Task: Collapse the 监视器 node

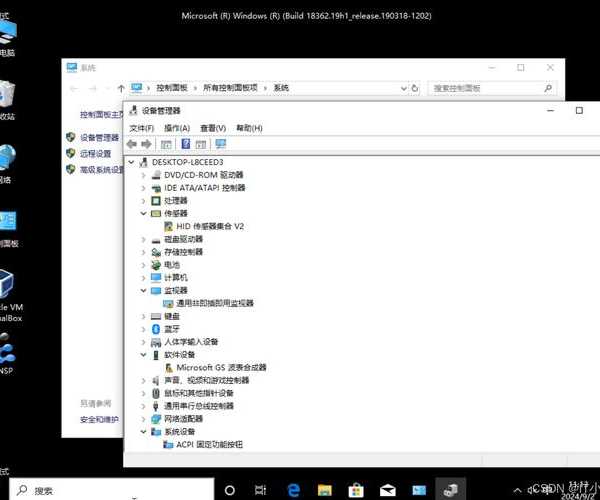Action: tap(143, 290)
